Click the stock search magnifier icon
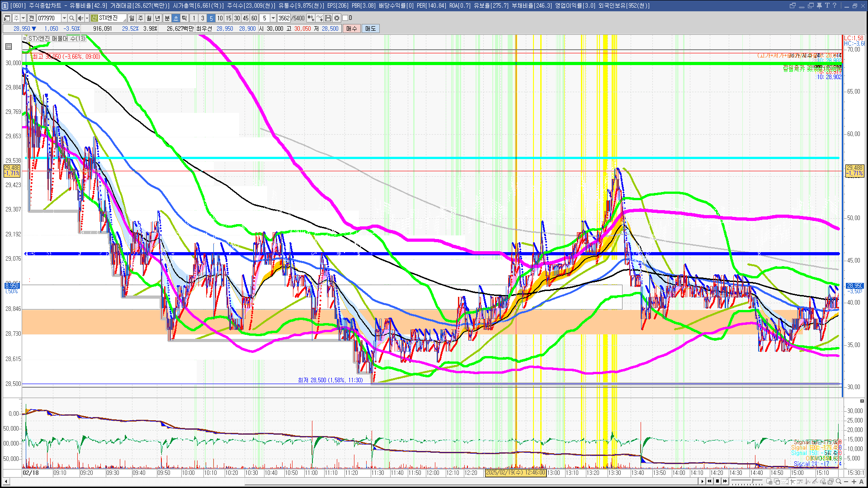 click(x=71, y=18)
